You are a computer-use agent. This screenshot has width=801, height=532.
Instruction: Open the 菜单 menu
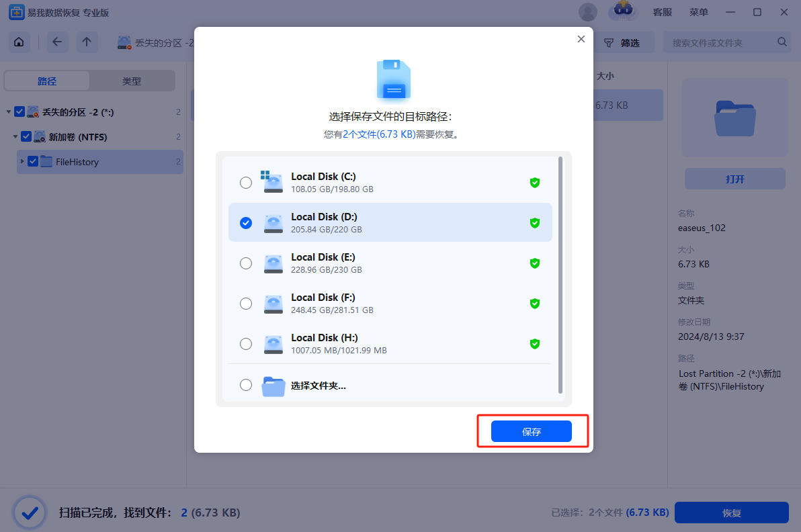click(698, 12)
